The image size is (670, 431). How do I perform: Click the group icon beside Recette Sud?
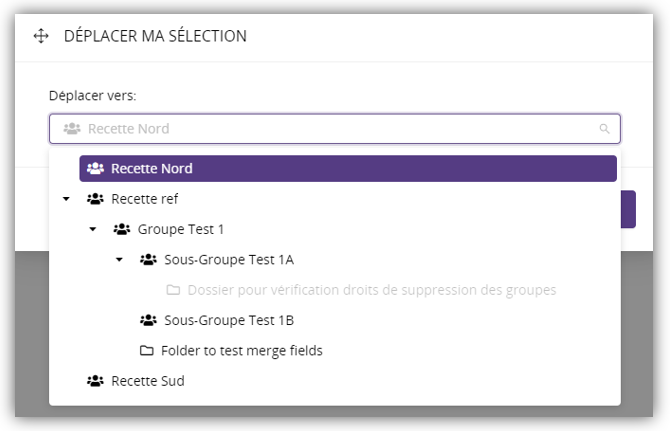(96, 381)
